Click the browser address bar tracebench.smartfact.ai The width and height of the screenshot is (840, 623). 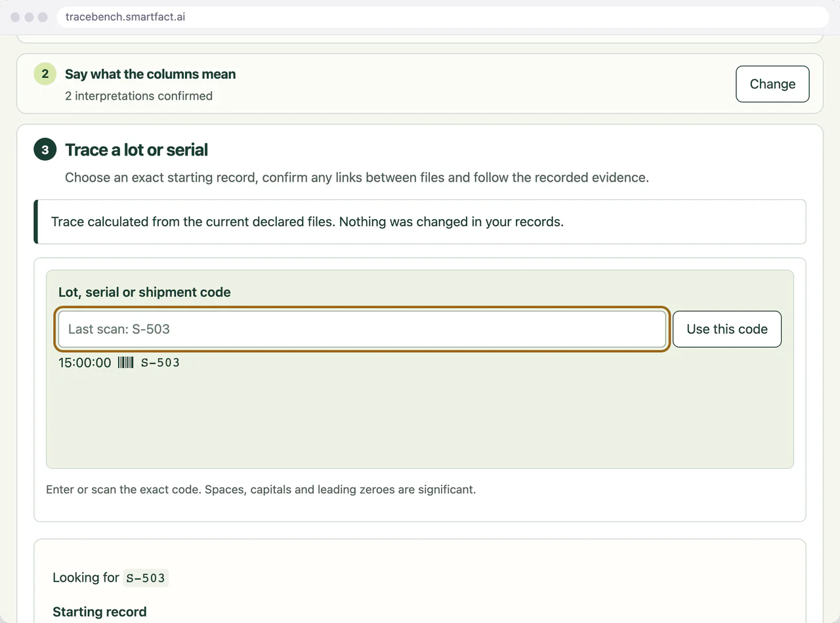(443, 17)
